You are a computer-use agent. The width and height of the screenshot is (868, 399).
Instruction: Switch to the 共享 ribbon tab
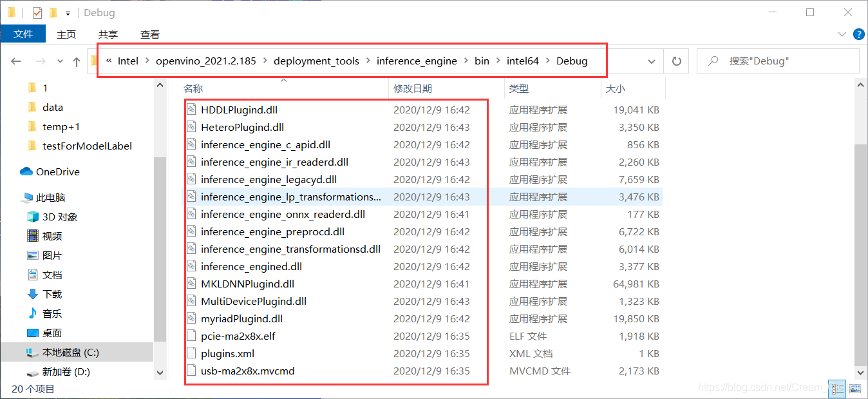click(x=108, y=34)
